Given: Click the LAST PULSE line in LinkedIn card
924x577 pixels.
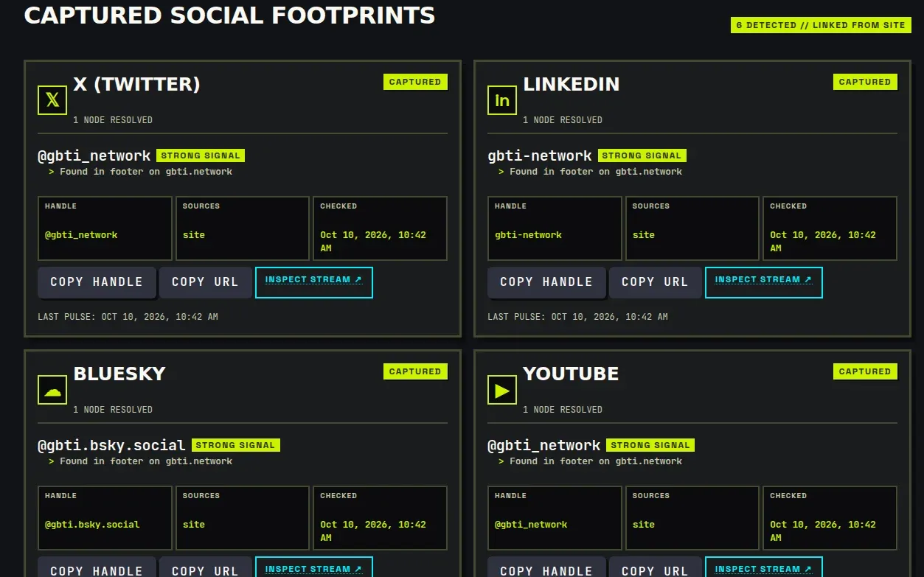Looking at the screenshot, I should coord(577,317).
